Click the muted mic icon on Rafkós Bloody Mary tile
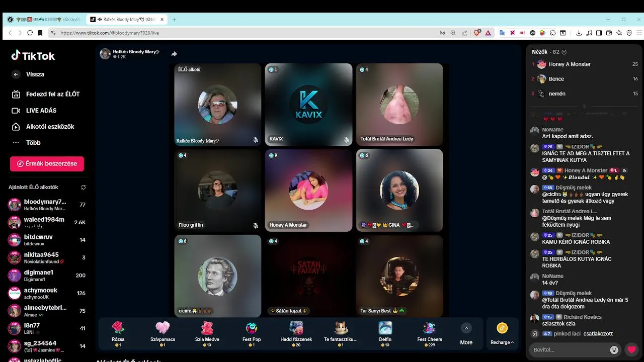Screen dimensions: 644x362 pyautogui.click(x=256, y=140)
